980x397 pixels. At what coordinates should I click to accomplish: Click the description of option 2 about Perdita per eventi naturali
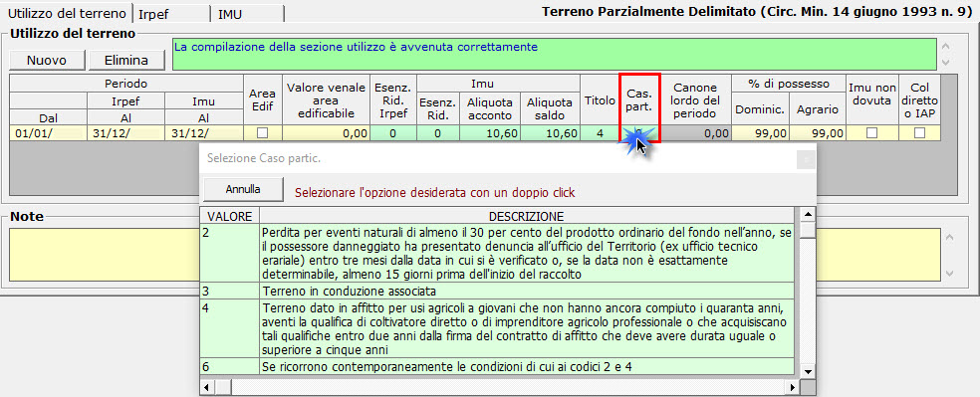tap(526, 254)
